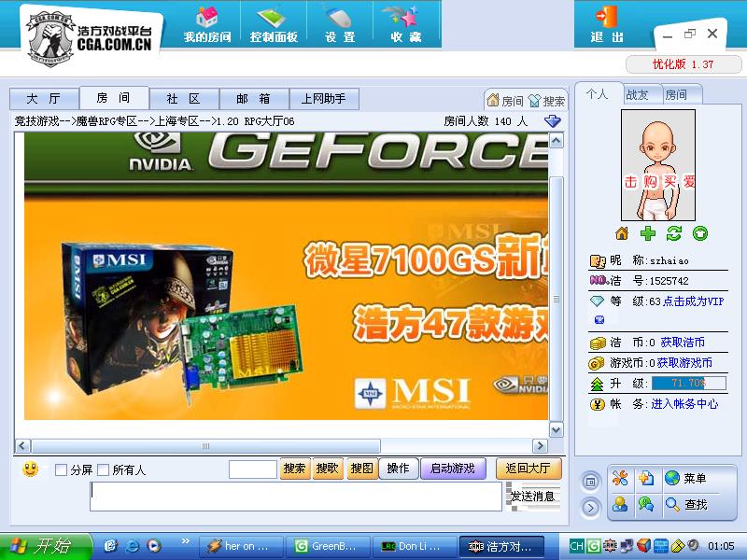Click the 搜歌 button
The image size is (747, 560).
[328, 469]
